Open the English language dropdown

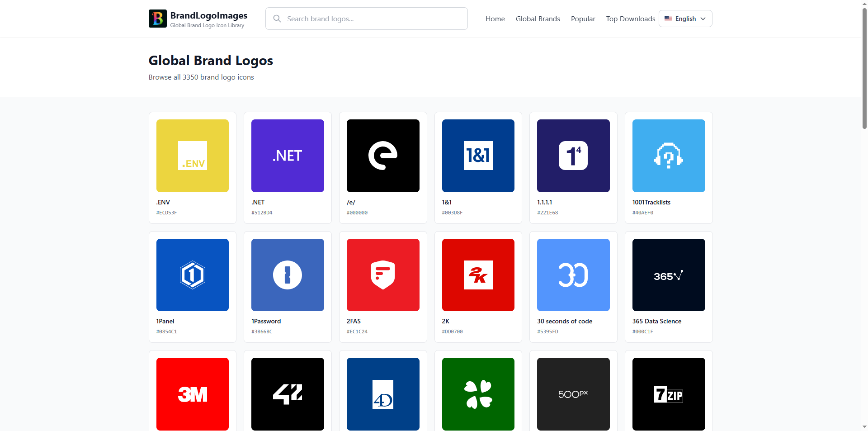(x=685, y=19)
